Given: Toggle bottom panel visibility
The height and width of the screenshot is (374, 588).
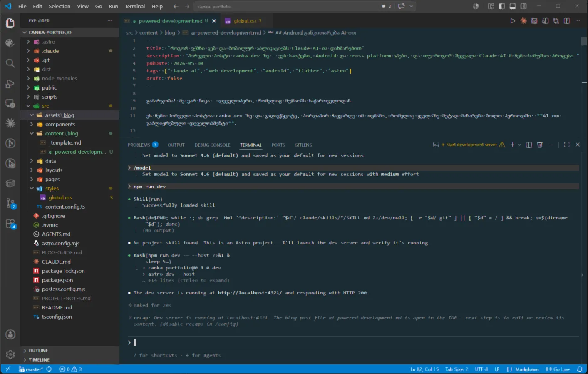Looking at the screenshot, I should coord(513,6).
